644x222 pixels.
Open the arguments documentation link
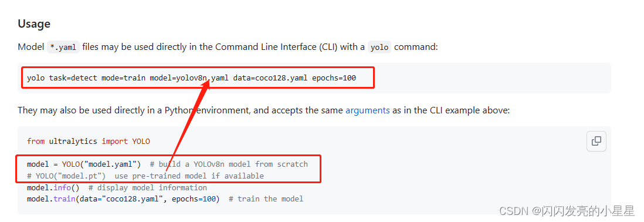click(368, 110)
